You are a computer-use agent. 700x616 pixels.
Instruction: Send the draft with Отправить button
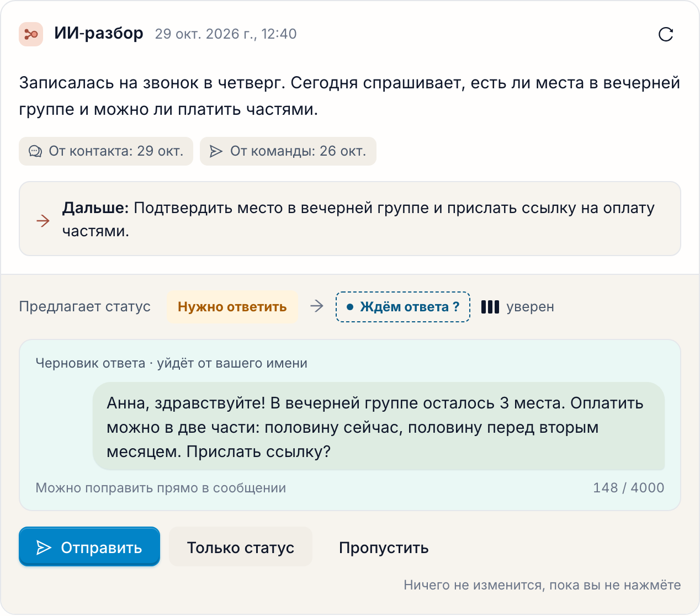[89, 547]
